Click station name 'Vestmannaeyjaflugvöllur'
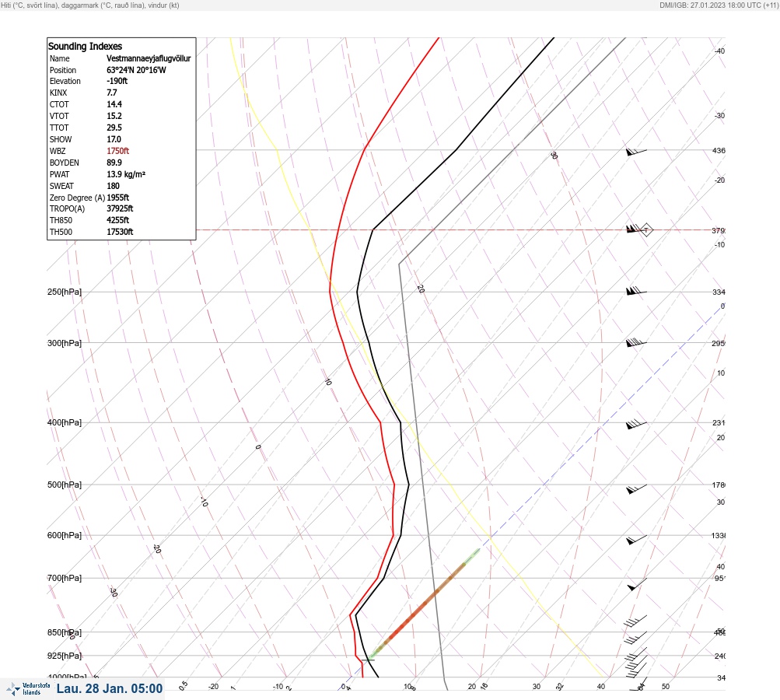 pos(149,58)
